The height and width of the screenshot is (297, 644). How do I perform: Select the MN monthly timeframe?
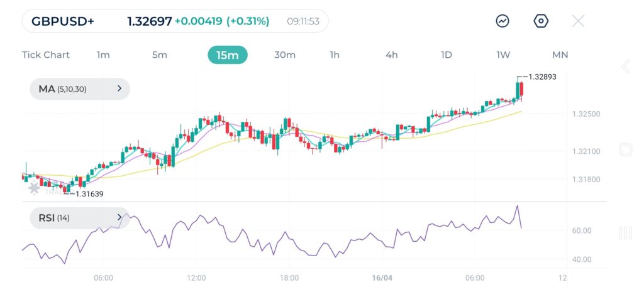tap(560, 55)
